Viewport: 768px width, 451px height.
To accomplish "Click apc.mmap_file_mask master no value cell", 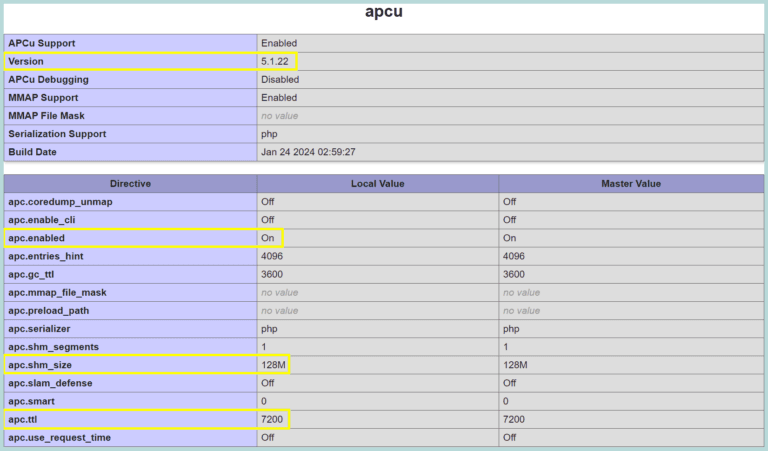I will tap(631, 292).
